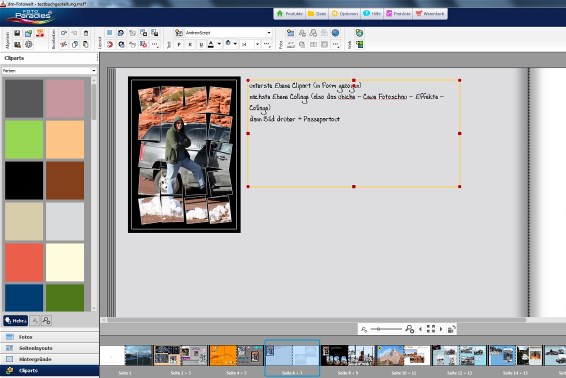Toggle bold text formatting
The image size is (566, 378).
click(x=179, y=44)
